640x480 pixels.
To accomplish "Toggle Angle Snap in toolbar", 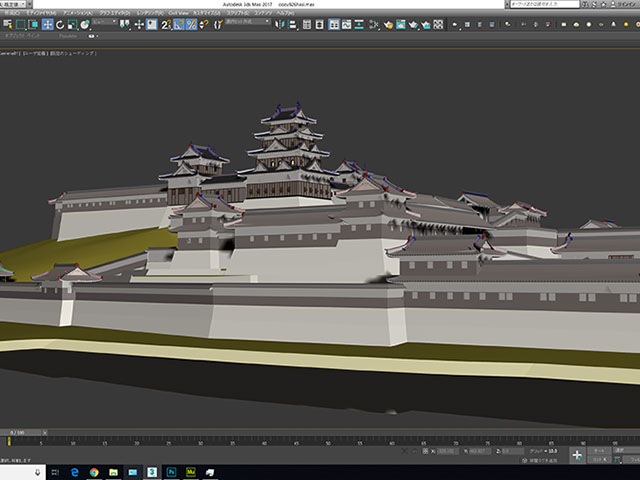I will click(178, 24).
